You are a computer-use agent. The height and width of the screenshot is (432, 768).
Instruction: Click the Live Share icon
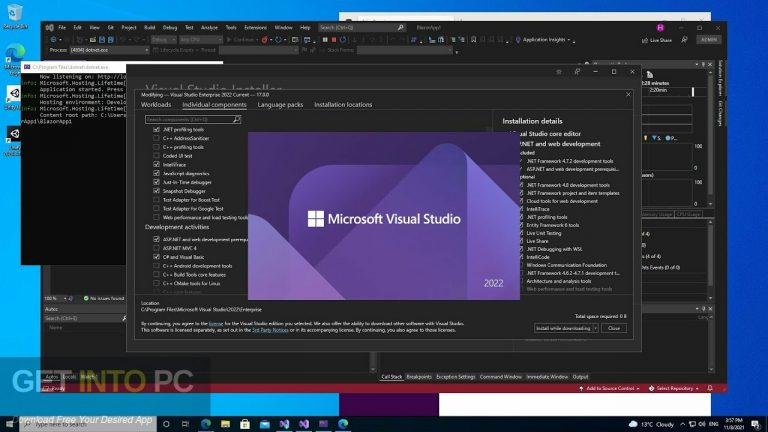[645, 40]
